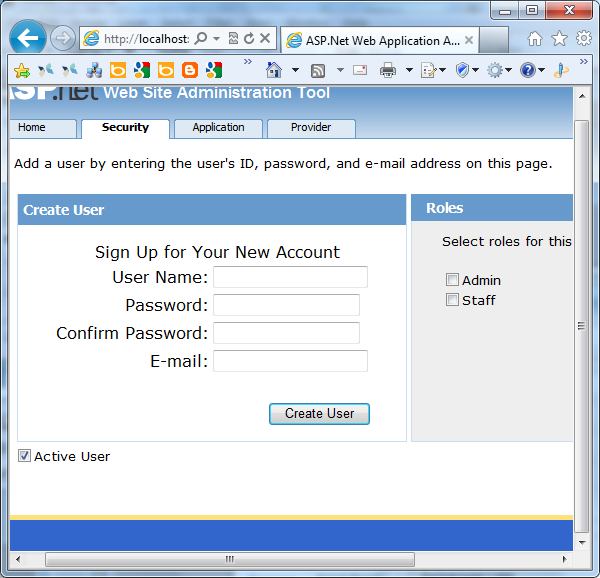Focus the User Name text field

pyautogui.click(x=290, y=277)
